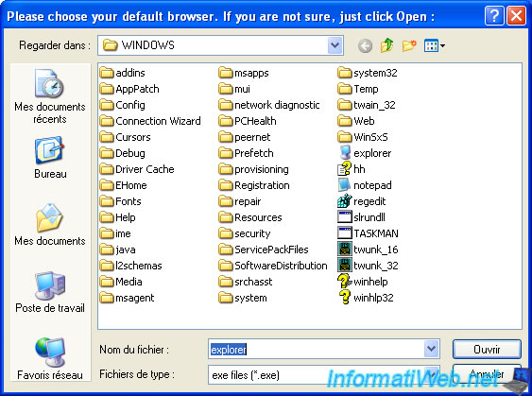
Task: Select the system32 folder
Action: tap(368, 73)
